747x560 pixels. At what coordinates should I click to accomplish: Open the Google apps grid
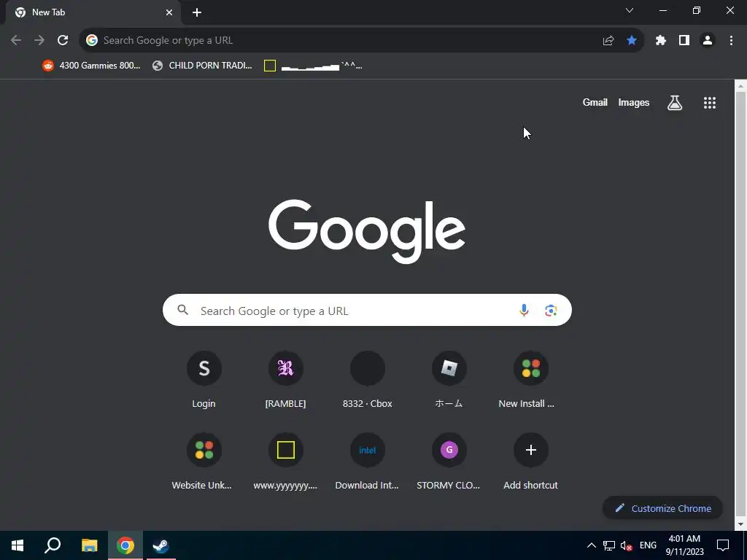[x=710, y=102]
